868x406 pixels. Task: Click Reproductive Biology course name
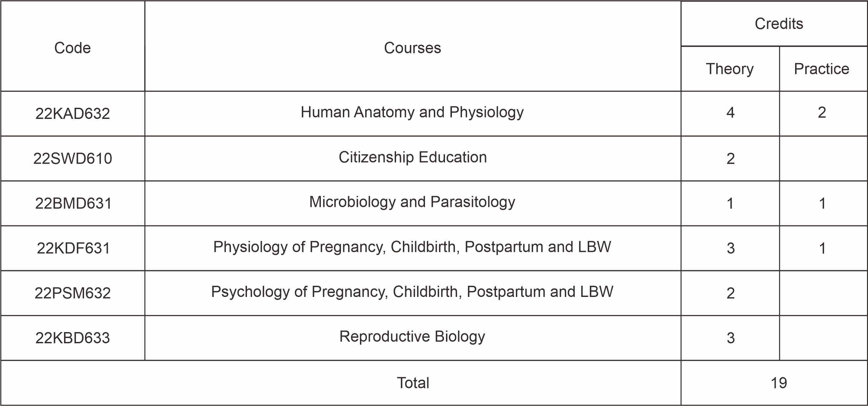coord(412,337)
